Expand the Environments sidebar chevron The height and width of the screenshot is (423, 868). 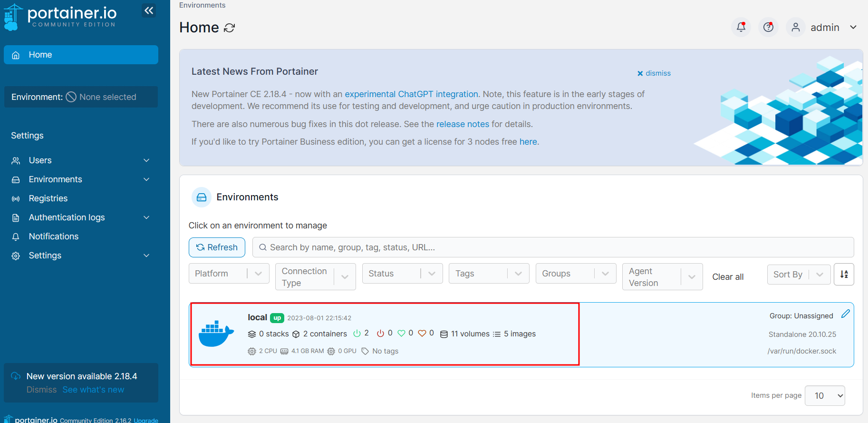(146, 179)
